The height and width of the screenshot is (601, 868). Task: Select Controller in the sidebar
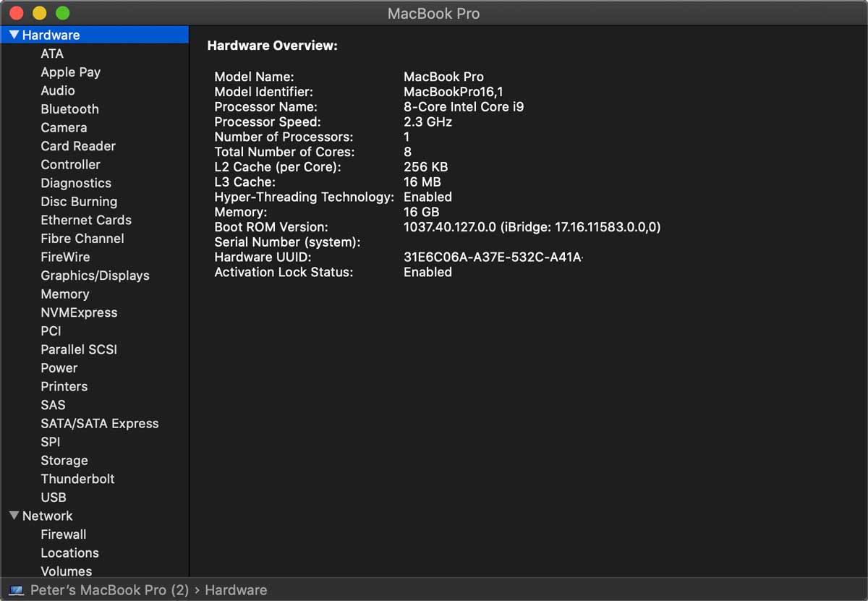pos(71,164)
